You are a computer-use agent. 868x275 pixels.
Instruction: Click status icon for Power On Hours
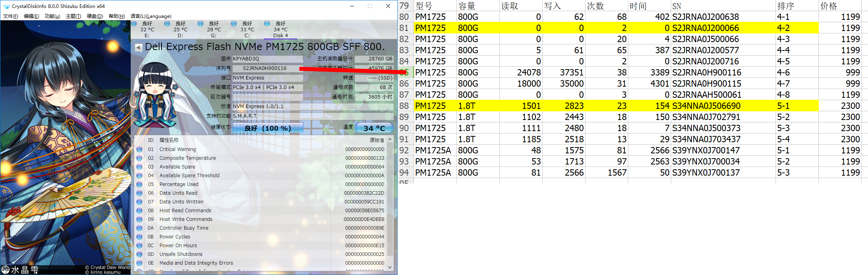point(139,246)
